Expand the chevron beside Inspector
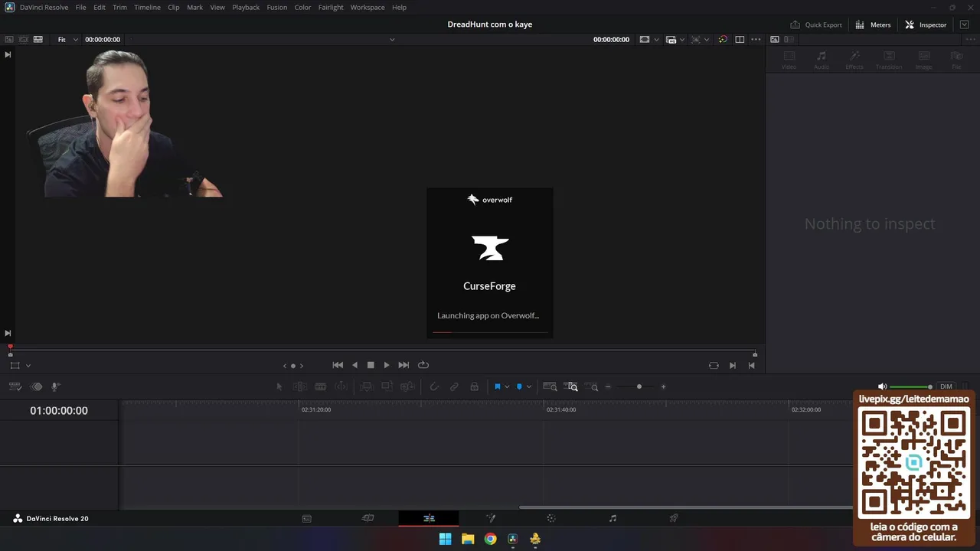Viewport: 980px width, 551px height. (965, 24)
